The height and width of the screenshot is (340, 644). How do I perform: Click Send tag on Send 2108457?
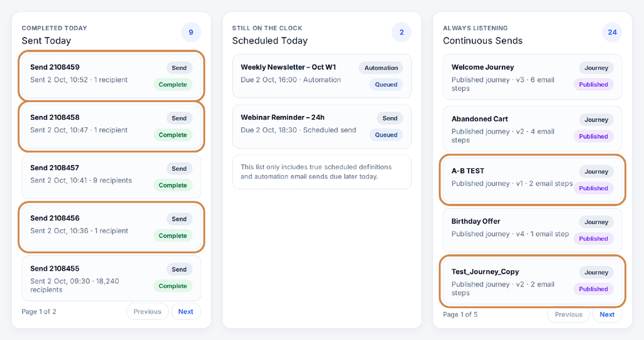179,169
